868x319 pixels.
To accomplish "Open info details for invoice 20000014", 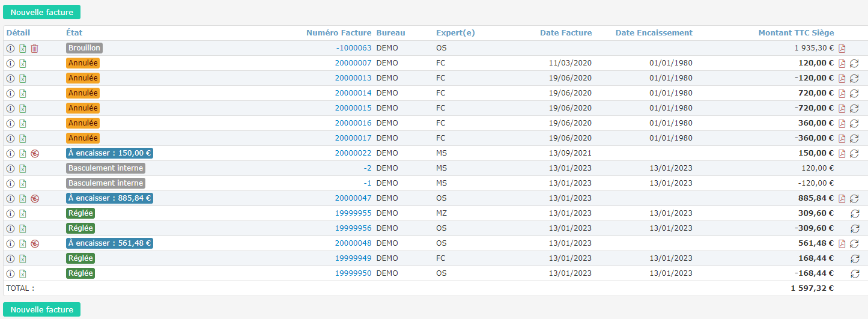I will click(10, 93).
